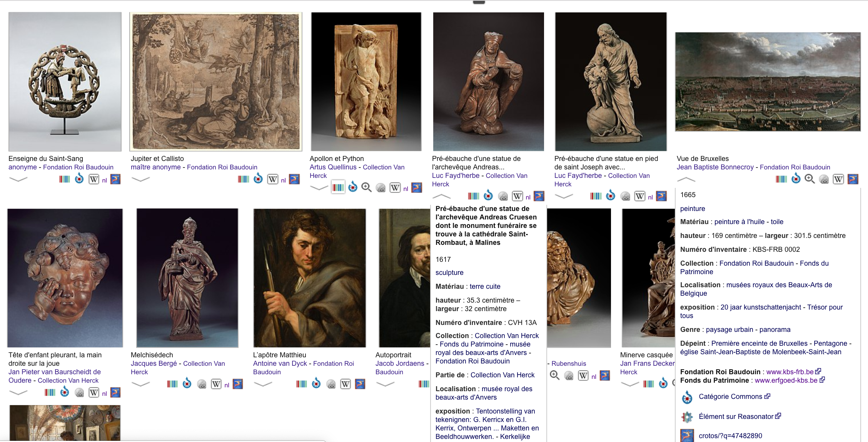868x442 pixels.
Task: Click Commons icon beside Catégorie Commons
Action: (687, 397)
